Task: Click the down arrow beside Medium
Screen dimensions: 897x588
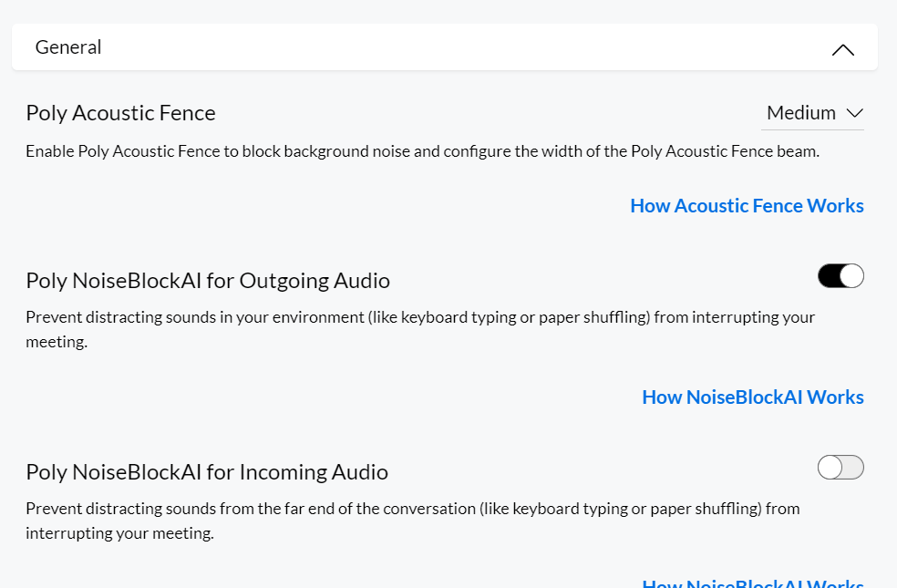Action: (854, 113)
